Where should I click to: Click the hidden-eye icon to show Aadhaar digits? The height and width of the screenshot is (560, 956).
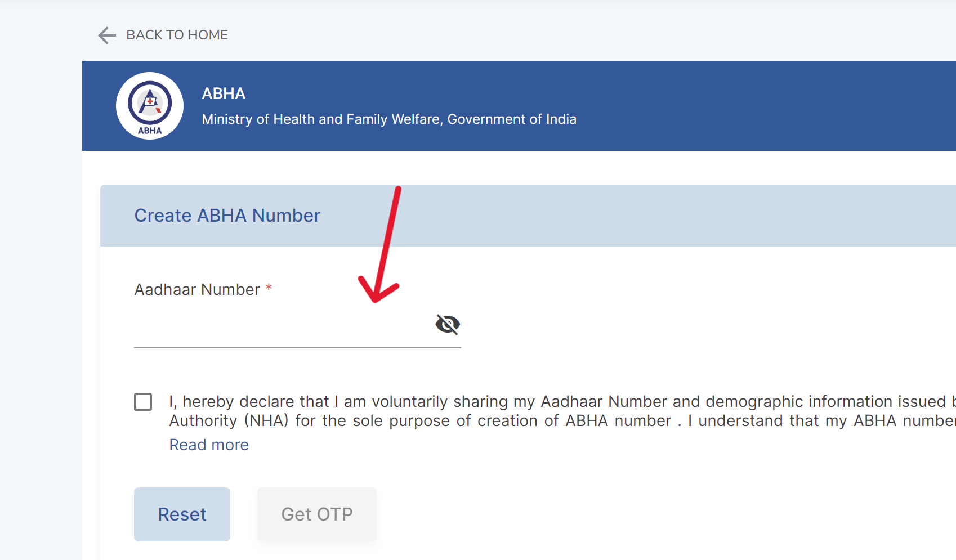[x=448, y=324]
